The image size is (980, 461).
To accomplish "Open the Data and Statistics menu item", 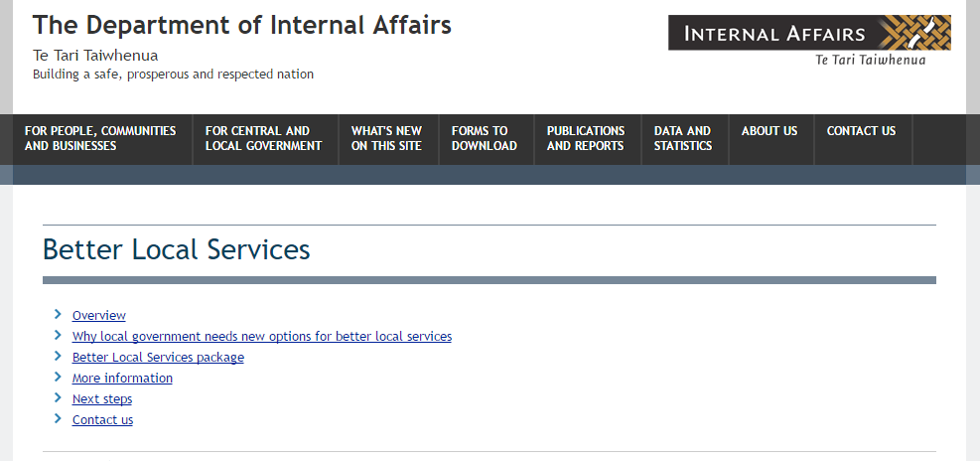I will (684, 139).
